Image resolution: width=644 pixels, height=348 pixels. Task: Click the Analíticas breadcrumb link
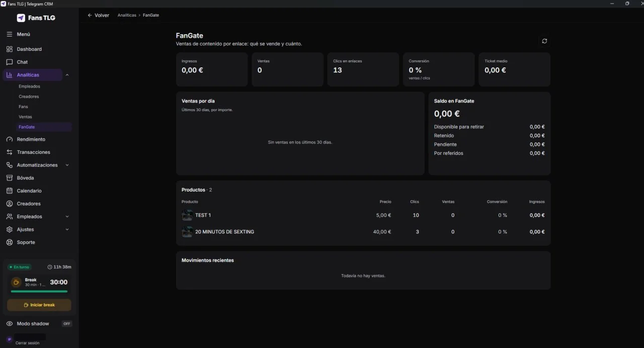point(127,15)
